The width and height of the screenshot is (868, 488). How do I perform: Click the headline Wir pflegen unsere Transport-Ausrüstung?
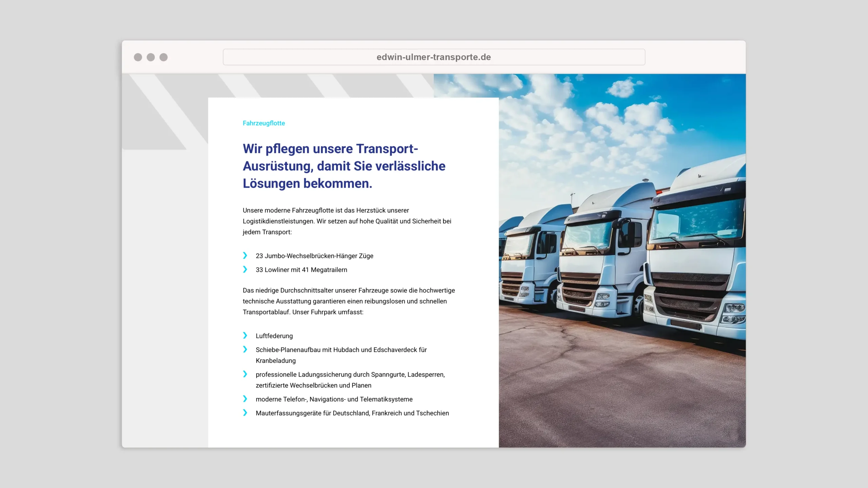[344, 166]
